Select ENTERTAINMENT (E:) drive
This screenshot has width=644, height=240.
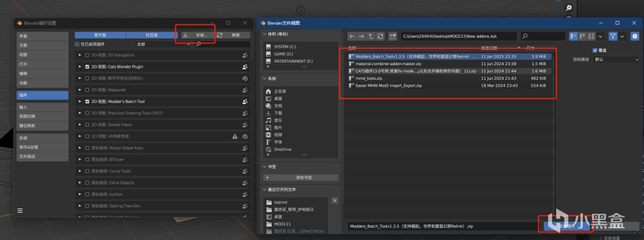point(292,61)
